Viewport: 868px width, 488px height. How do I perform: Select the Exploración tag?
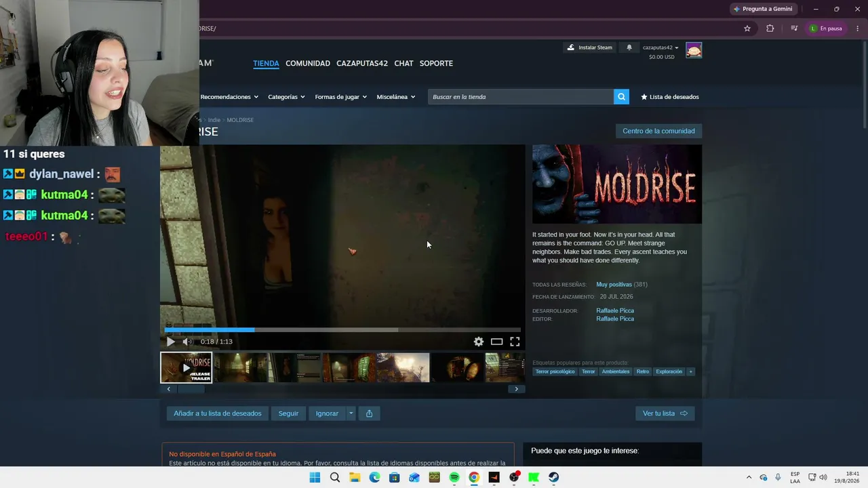tap(669, 371)
